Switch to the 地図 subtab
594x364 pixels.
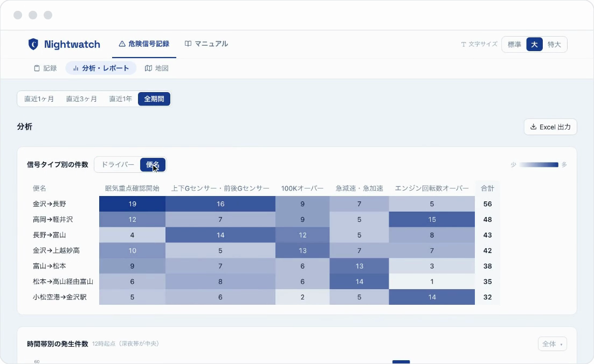156,68
